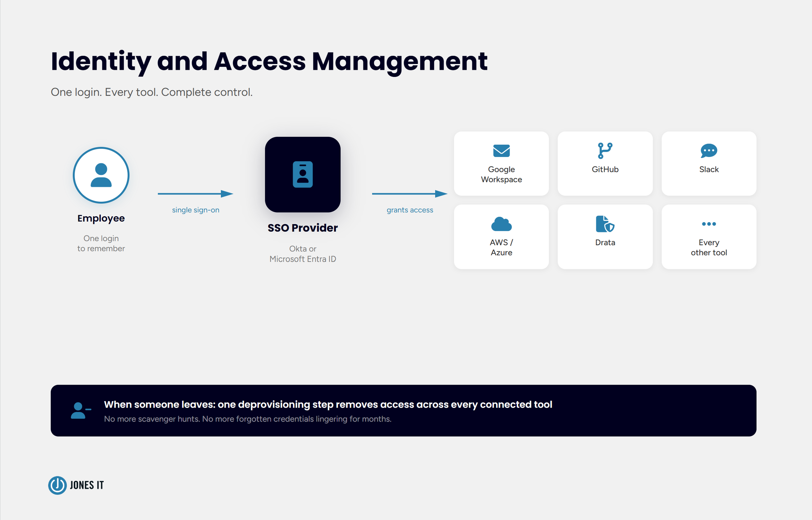Screen dimensions: 812x520
Task: Click the Slack chat bubble icon
Action: tap(709, 151)
